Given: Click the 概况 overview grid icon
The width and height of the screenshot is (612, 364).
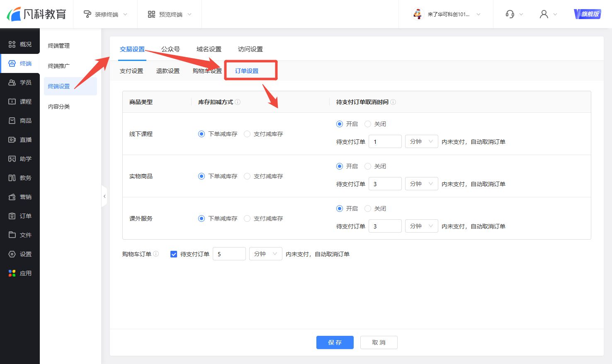Looking at the screenshot, I should (x=12, y=44).
